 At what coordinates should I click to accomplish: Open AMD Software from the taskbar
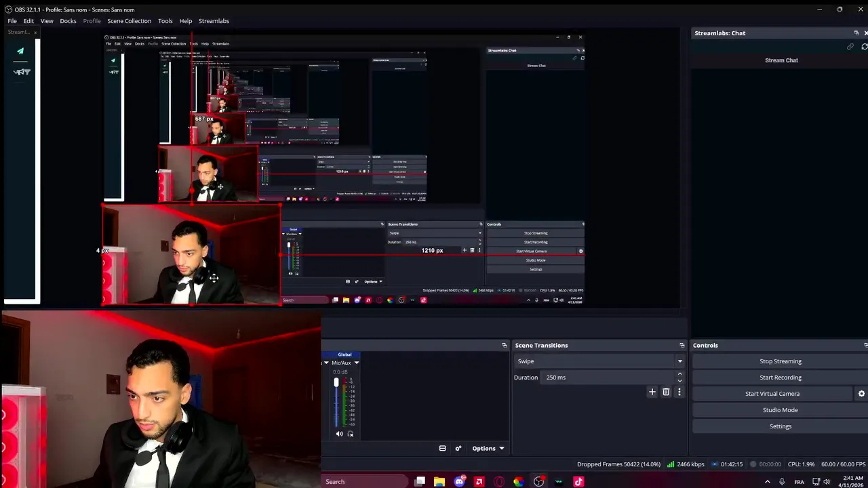click(479, 482)
